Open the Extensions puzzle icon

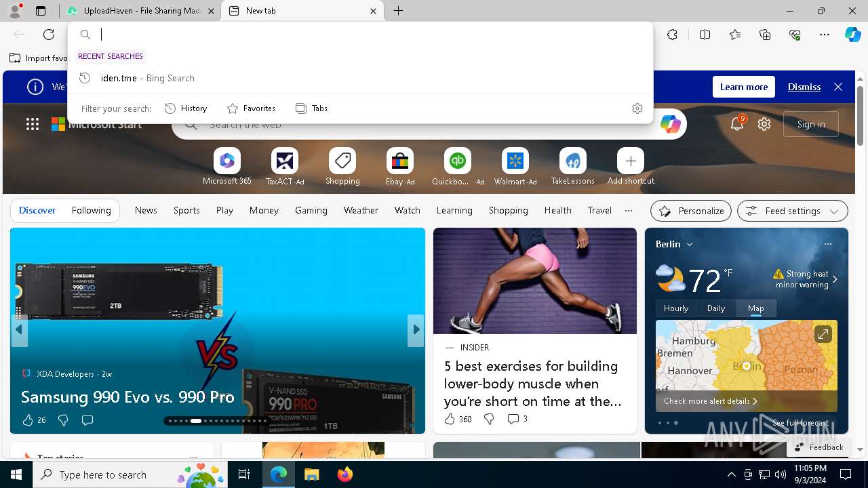tap(672, 35)
